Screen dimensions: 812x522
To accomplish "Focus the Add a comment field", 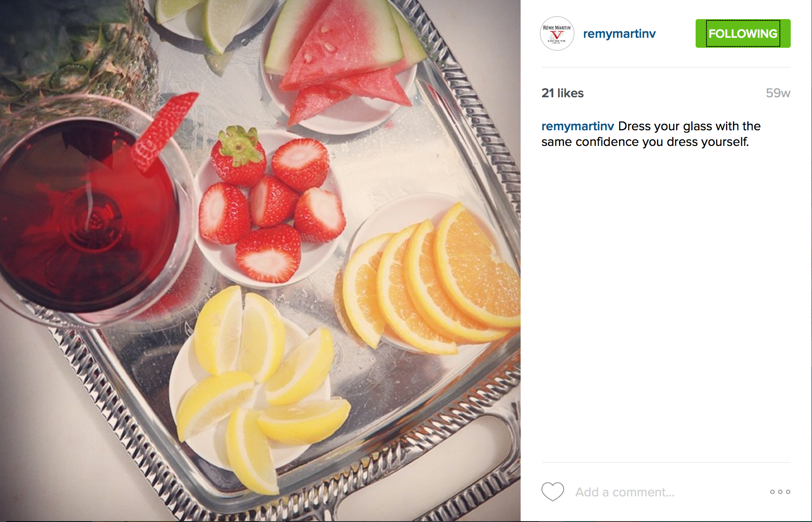I will pyautogui.click(x=668, y=492).
